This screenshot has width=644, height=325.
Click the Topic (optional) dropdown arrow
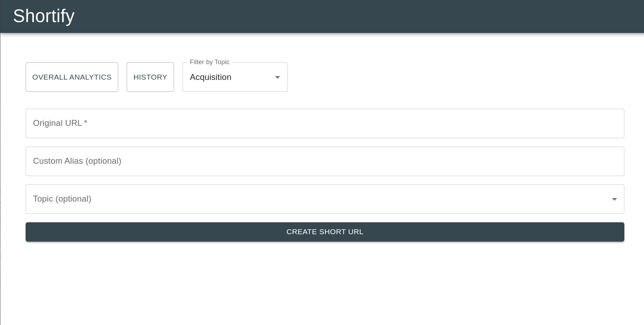pyautogui.click(x=614, y=199)
